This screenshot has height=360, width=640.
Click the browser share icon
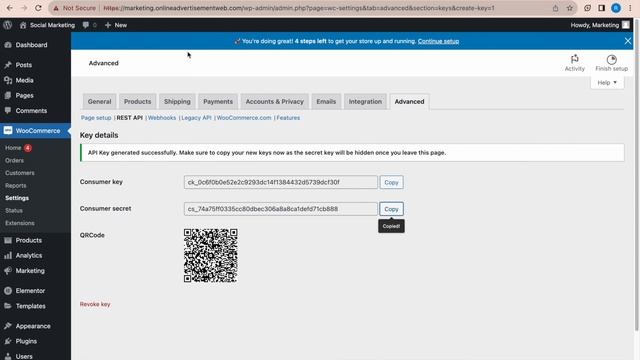pyautogui.click(x=556, y=8)
